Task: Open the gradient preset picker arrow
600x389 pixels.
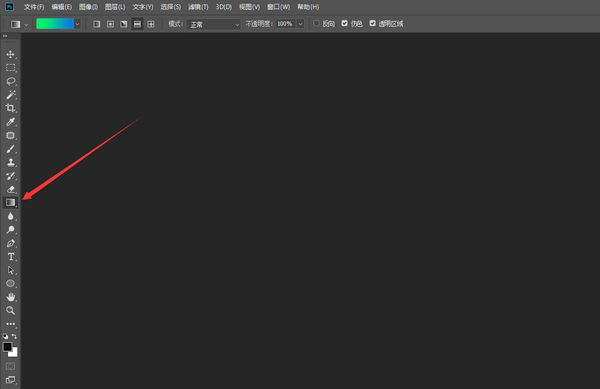Action: (77, 24)
